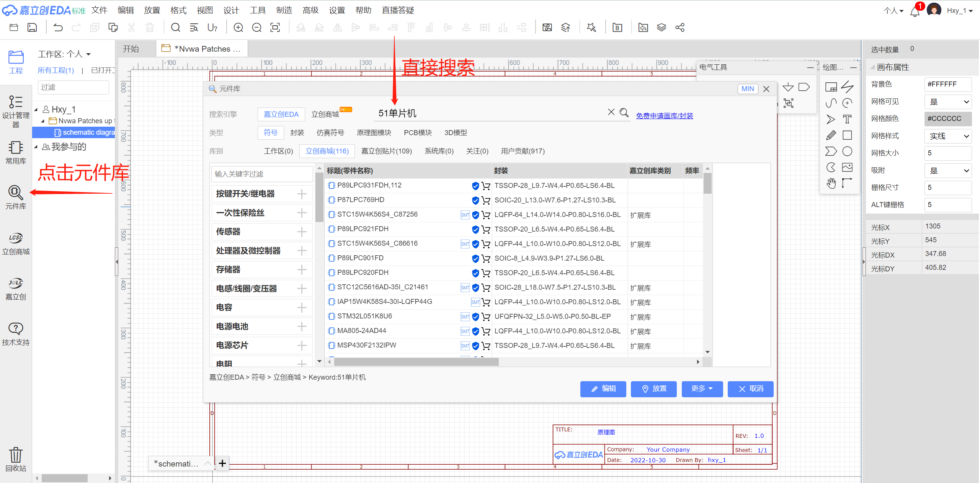The height and width of the screenshot is (483, 980).
Task: Click the 免费申请画库/封装 link
Action: 664,116
